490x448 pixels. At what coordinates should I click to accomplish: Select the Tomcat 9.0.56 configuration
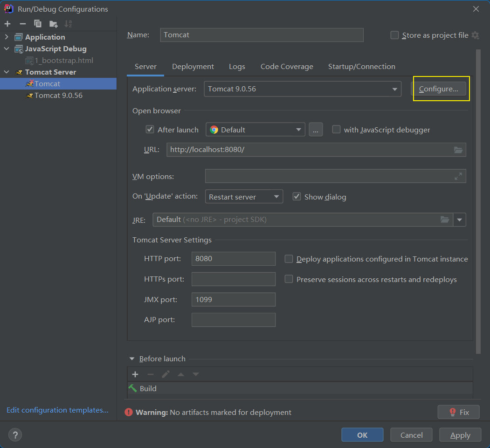(58, 95)
